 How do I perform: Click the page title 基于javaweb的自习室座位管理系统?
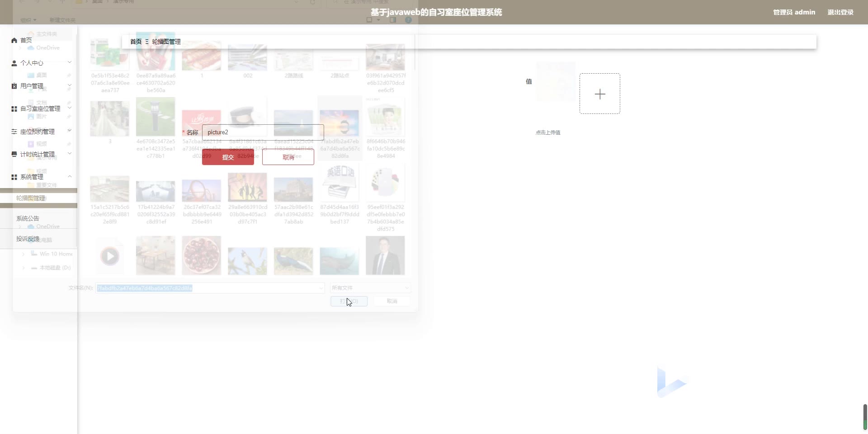436,12
